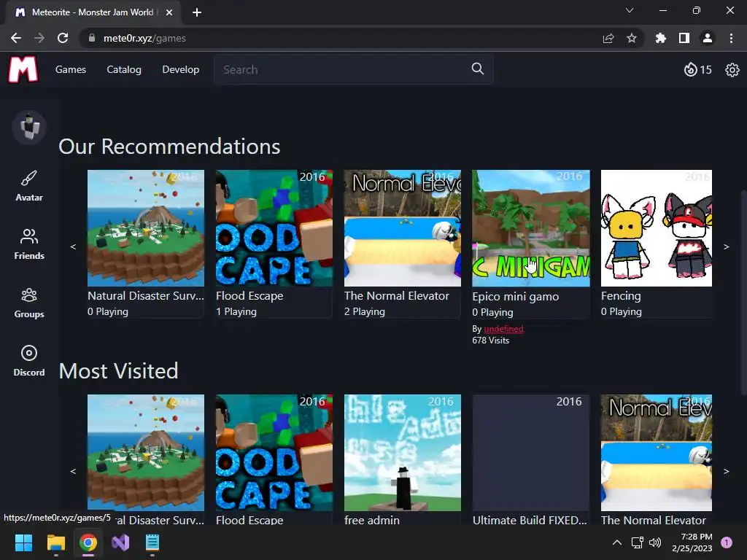Click 'free admin' title text

click(x=372, y=520)
